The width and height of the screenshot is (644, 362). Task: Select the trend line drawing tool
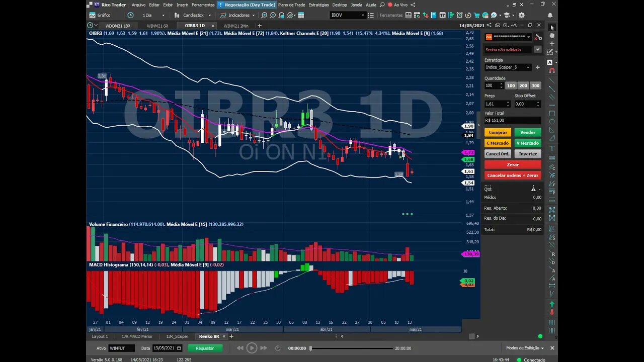tap(552, 80)
